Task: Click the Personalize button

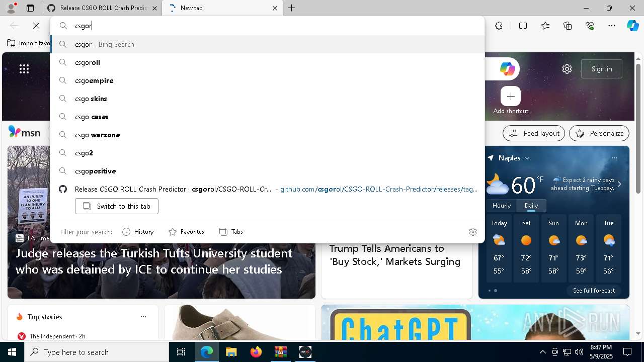Action: 599,133
